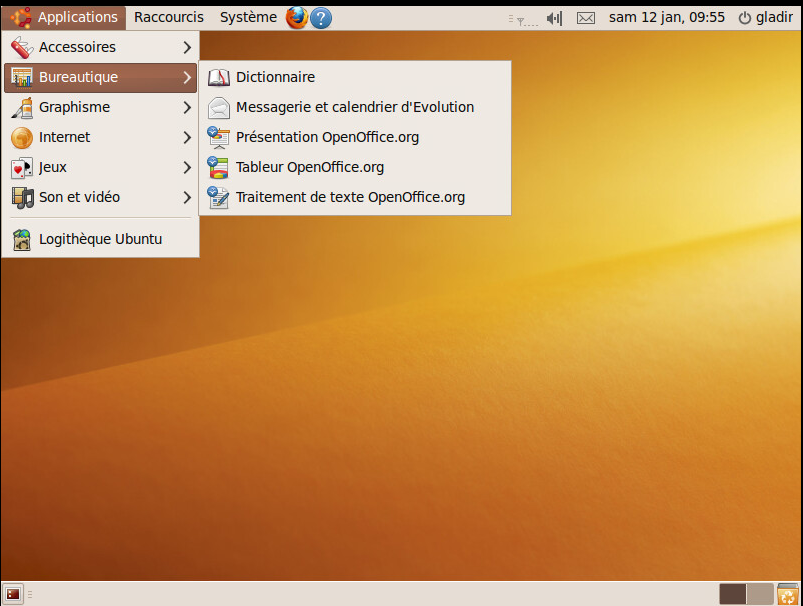The width and height of the screenshot is (803, 606).
Task: Expand the Accessoires submenu
Action: 100,47
